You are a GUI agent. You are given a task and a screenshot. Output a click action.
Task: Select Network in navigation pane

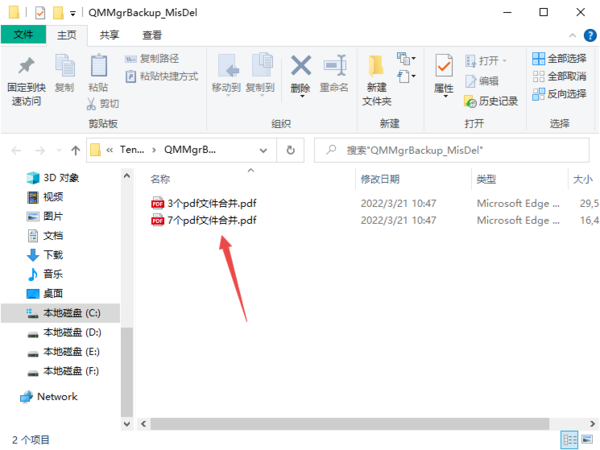(x=49, y=397)
